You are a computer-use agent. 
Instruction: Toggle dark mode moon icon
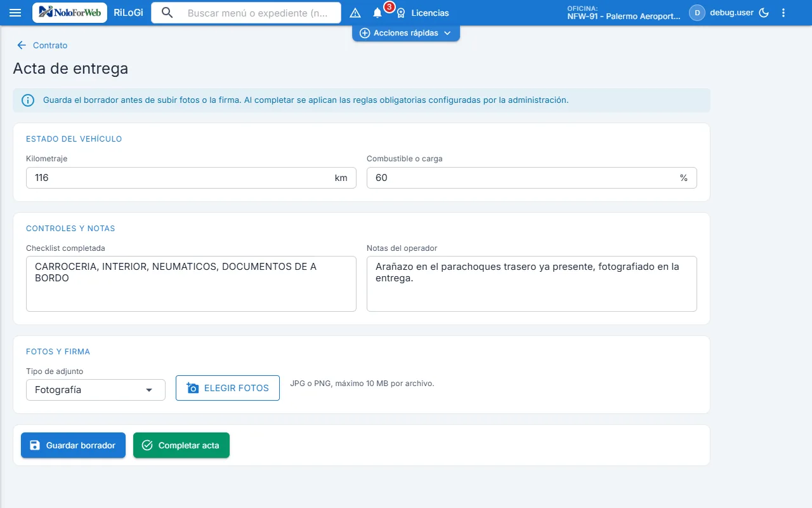pyautogui.click(x=764, y=13)
